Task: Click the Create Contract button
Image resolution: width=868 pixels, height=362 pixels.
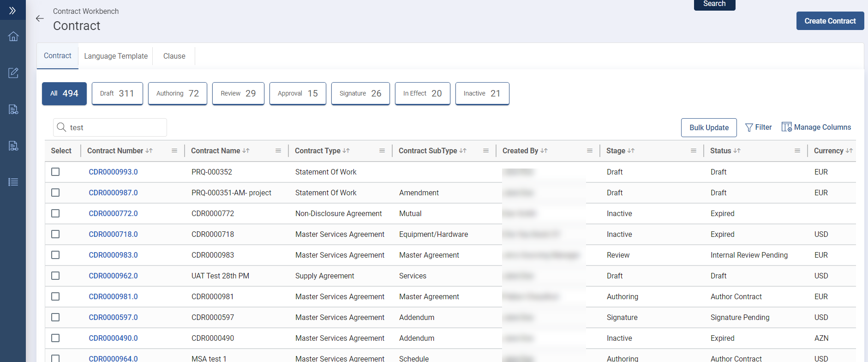Action: (x=830, y=21)
